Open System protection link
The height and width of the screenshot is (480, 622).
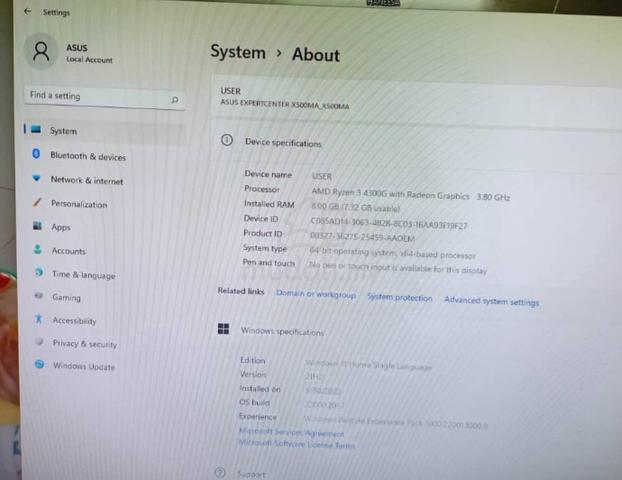(x=399, y=298)
